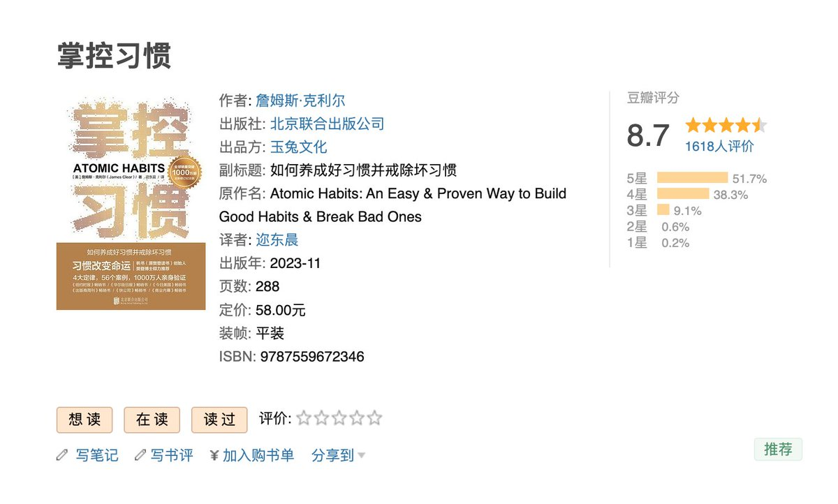The width and height of the screenshot is (838, 504).
Task: Mark book as 读过
Action: pos(219,420)
